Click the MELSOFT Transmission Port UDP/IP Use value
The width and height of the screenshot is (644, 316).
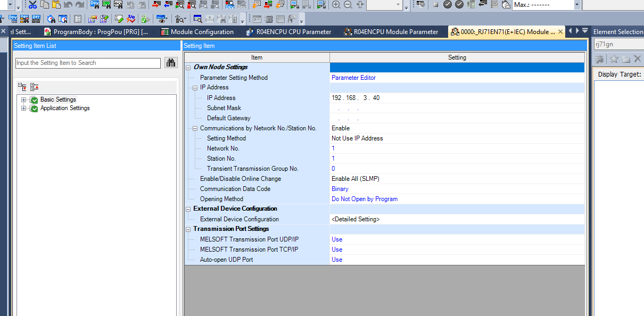(x=337, y=239)
